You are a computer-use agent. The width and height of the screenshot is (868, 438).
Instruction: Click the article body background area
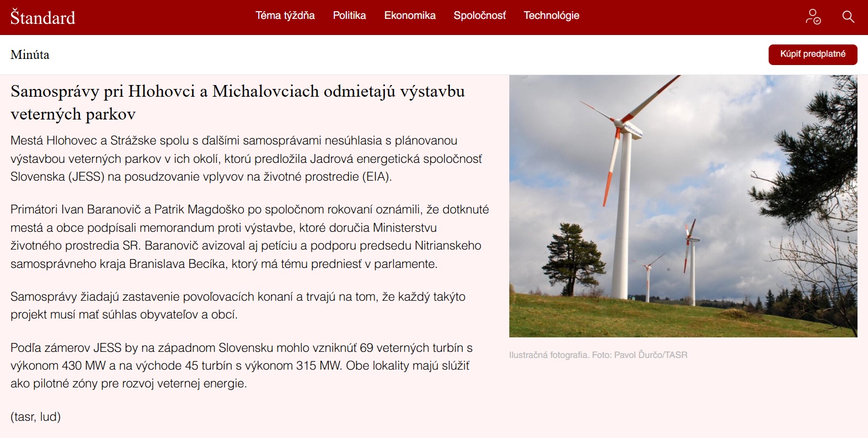click(x=250, y=400)
